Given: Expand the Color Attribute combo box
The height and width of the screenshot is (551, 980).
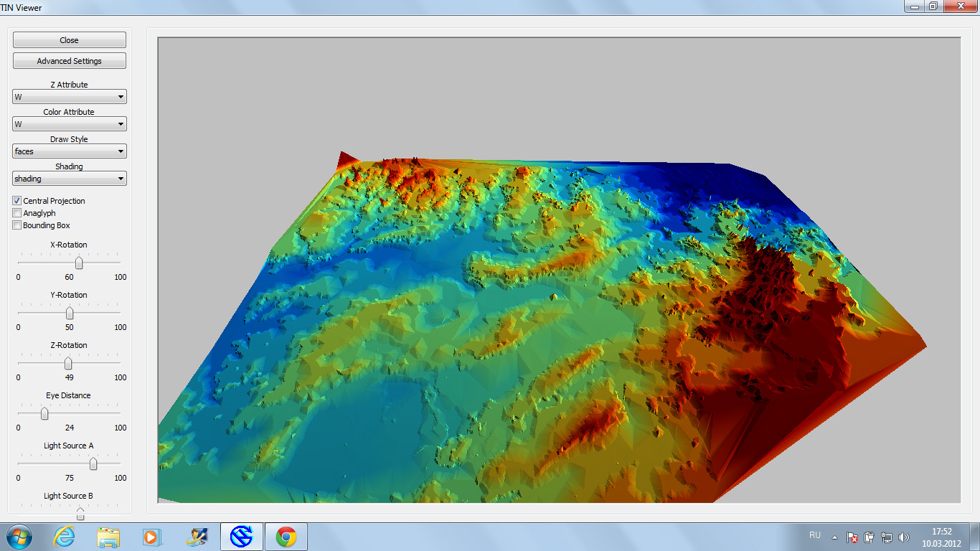Looking at the screenshot, I should point(70,124).
